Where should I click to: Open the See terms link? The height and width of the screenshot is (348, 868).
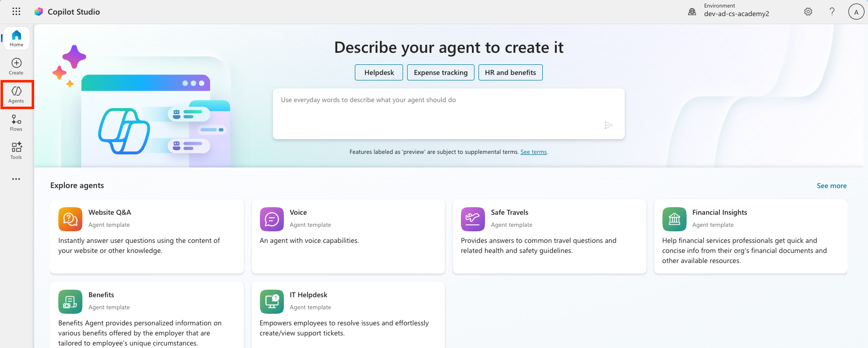[x=533, y=152]
